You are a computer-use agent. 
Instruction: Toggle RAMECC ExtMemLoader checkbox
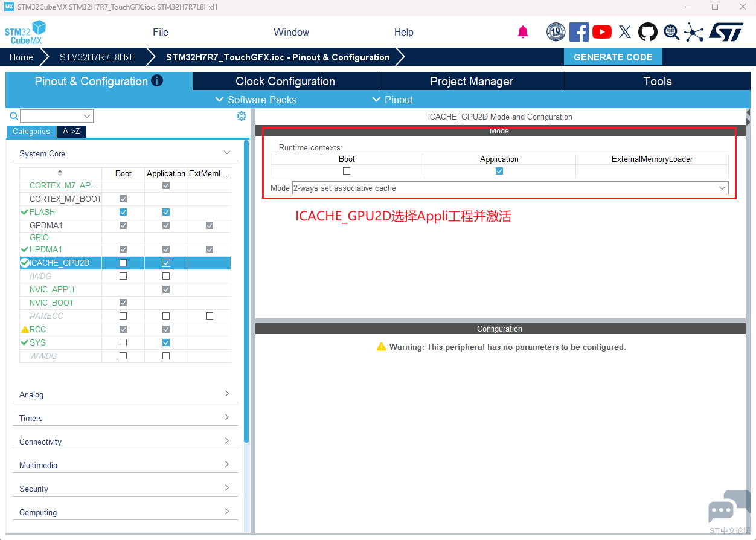pos(210,316)
